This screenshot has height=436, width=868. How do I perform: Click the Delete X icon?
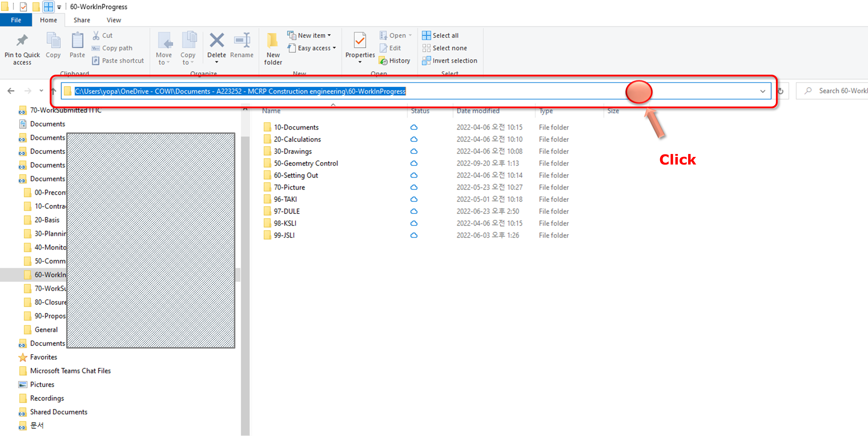coord(216,41)
